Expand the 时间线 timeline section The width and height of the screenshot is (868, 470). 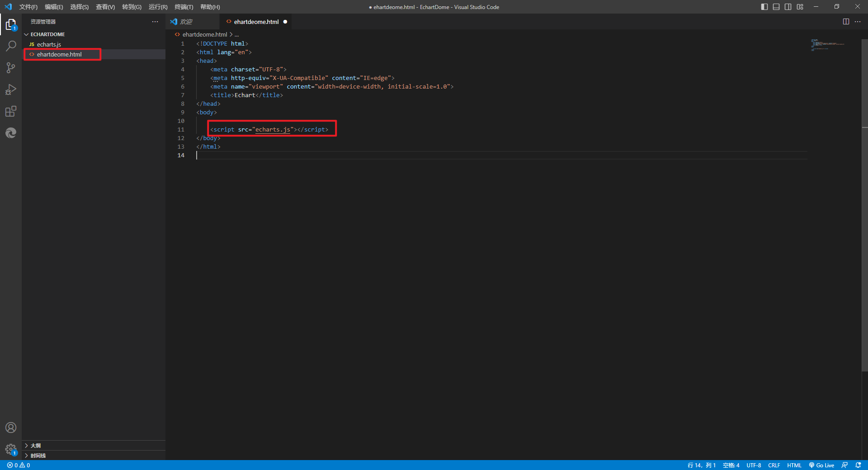(x=38, y=456)
